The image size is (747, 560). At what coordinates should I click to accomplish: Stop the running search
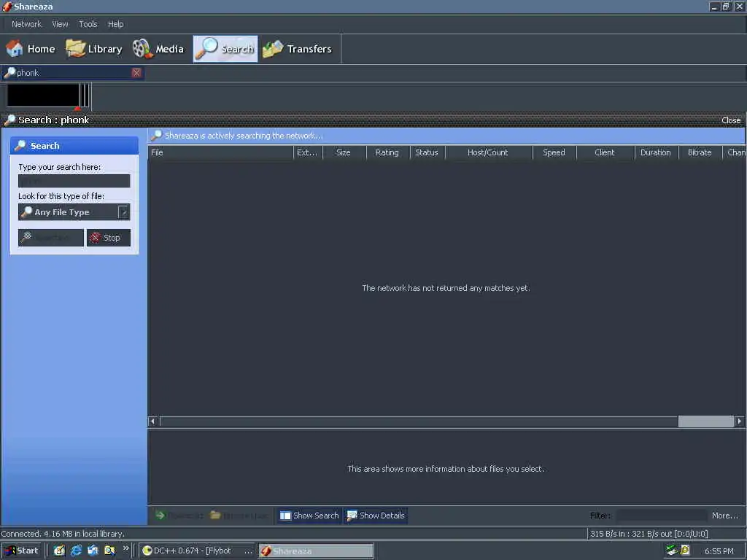[x=108, y=238]
